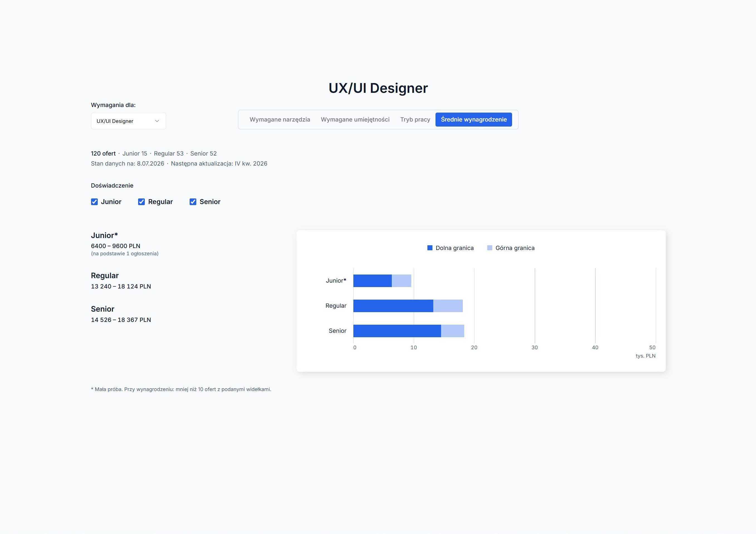756x534 pixels.
Task: Click the 'Doświadczenie' filter label
Action: tap(112, 186)
